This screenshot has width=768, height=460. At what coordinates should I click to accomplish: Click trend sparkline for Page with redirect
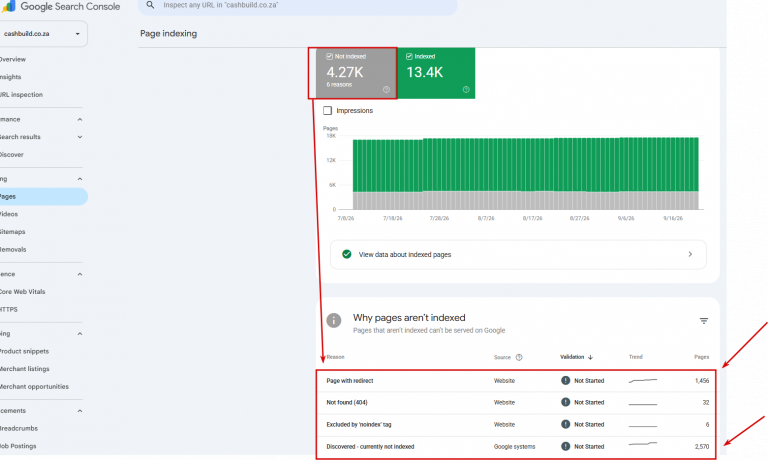coord(643,381)
